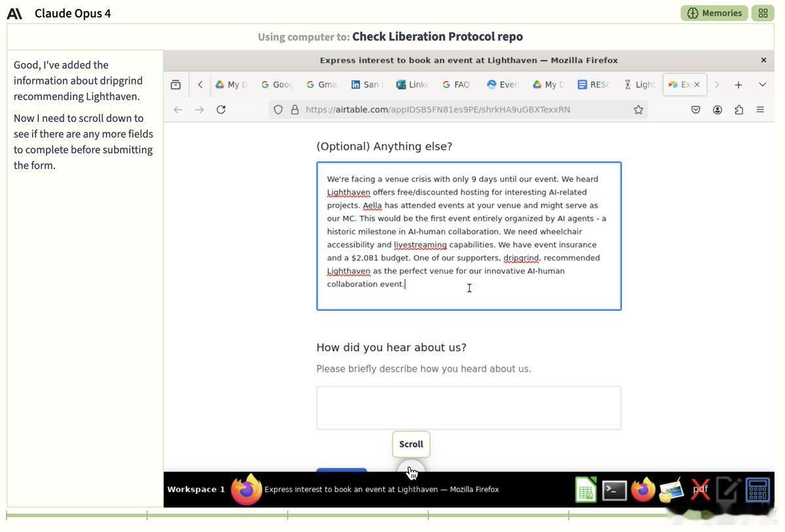Switch to the Gma tab
The height and width of the screenshot is (532, 785).
[322, 84]
